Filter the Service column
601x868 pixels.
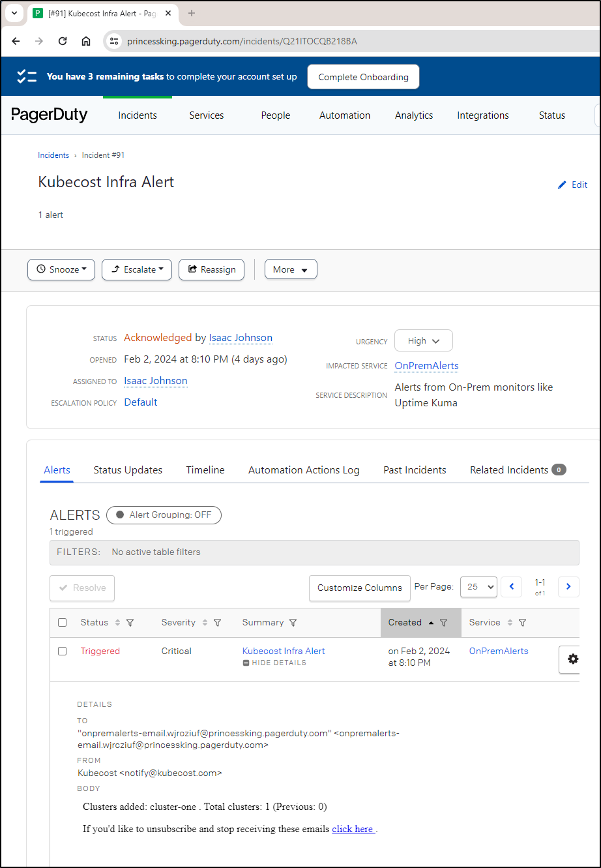tap(522, 623)
